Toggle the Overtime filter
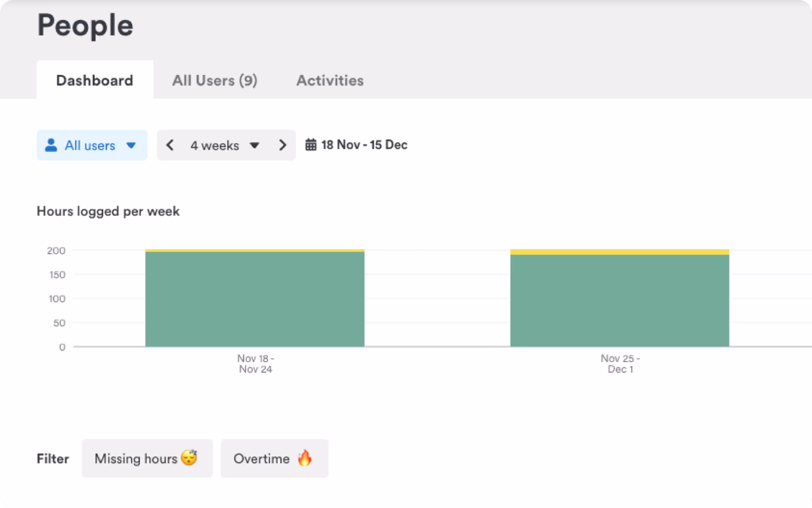This screenshot has height=508, width=812. click(x=261, y=459)
